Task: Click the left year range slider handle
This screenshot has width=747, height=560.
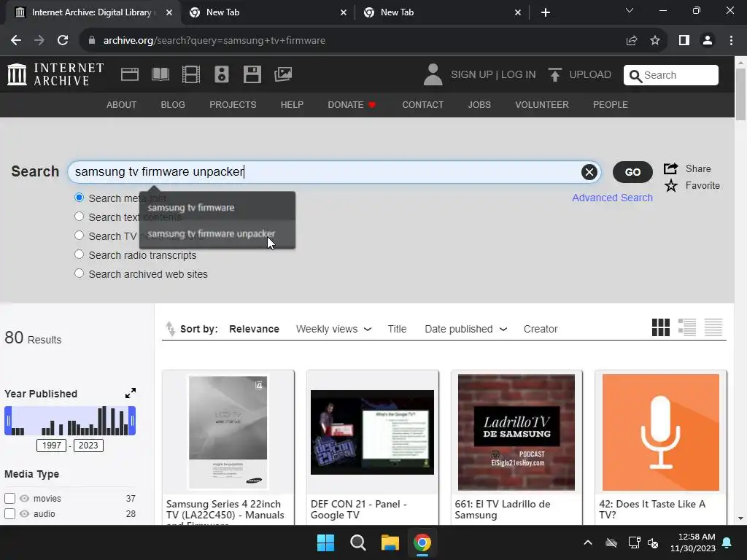Action: pos(7,421)
